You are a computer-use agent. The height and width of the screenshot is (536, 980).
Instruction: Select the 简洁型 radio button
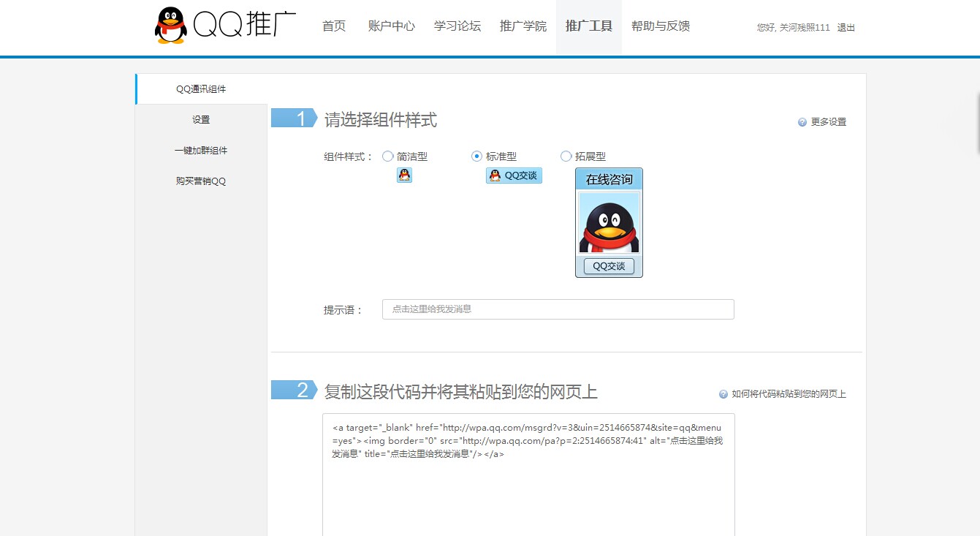[388, 156]
